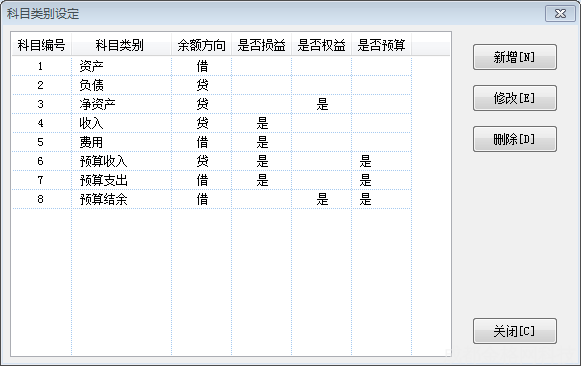Select the 资产 category row
Image resolution: width=581 pixels, height=366 pixels.
click(212, 66)
